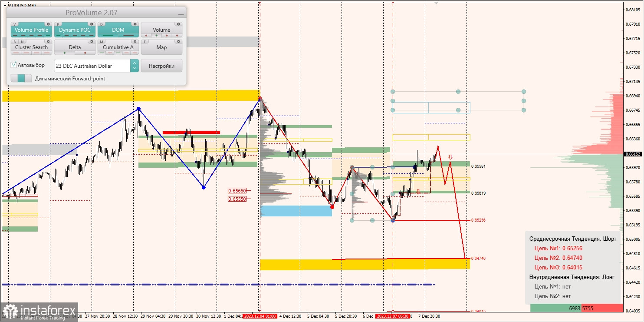
Task: Select red-dot segment under Delta
Action: click(x=85, y=53)
